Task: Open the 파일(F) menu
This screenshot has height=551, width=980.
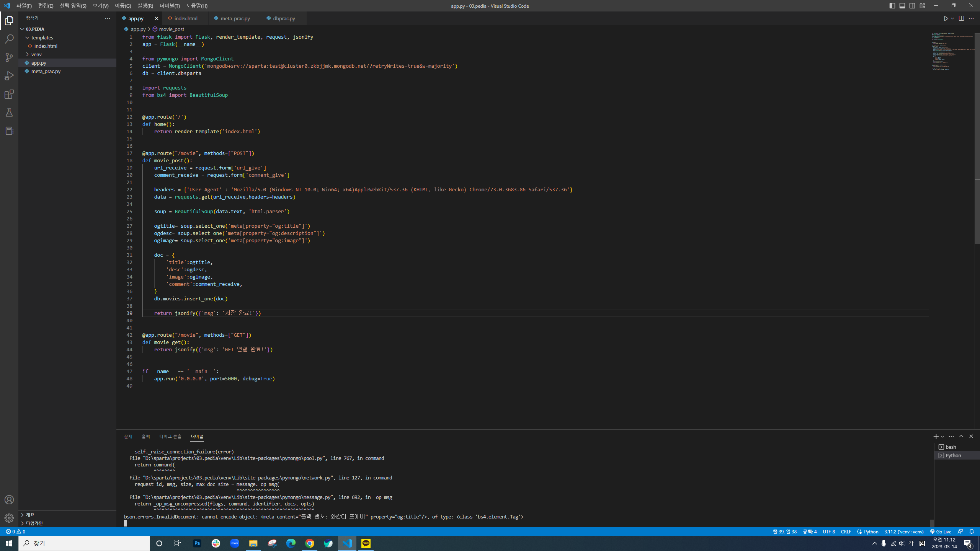Action: 24,6
